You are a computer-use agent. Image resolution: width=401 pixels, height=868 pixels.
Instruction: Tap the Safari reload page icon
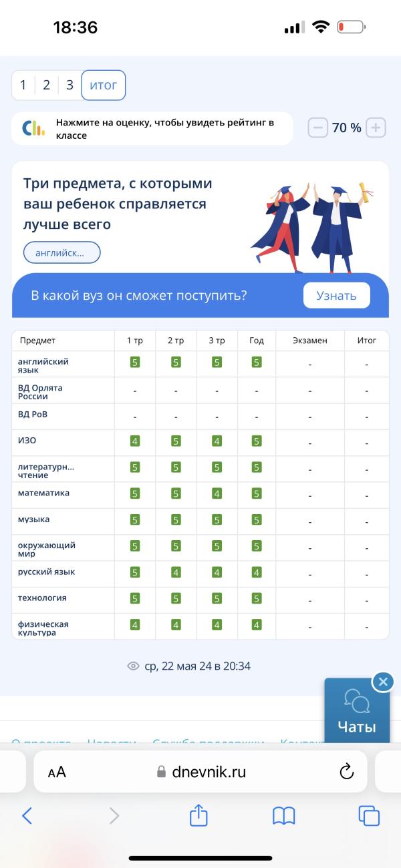click(x=346, y=772)
